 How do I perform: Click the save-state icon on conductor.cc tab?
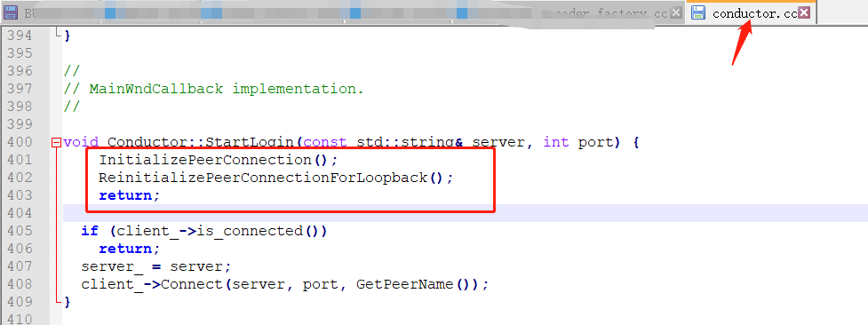(698, 12)
